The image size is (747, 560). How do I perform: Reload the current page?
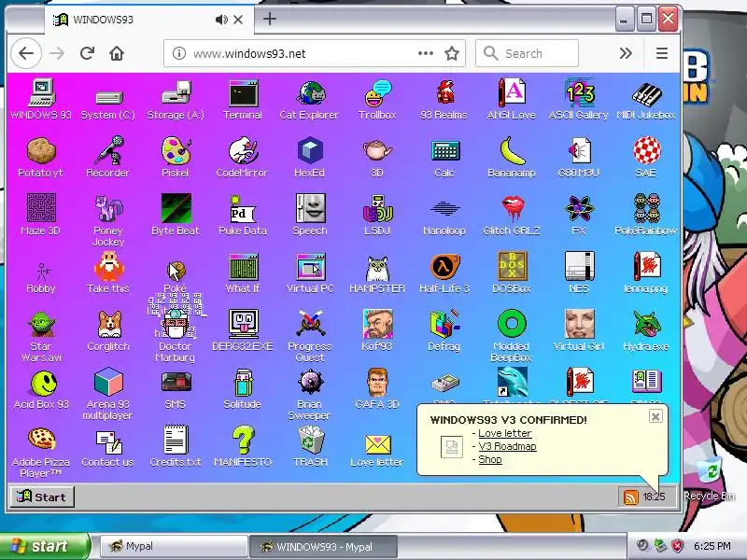(87, 53)
